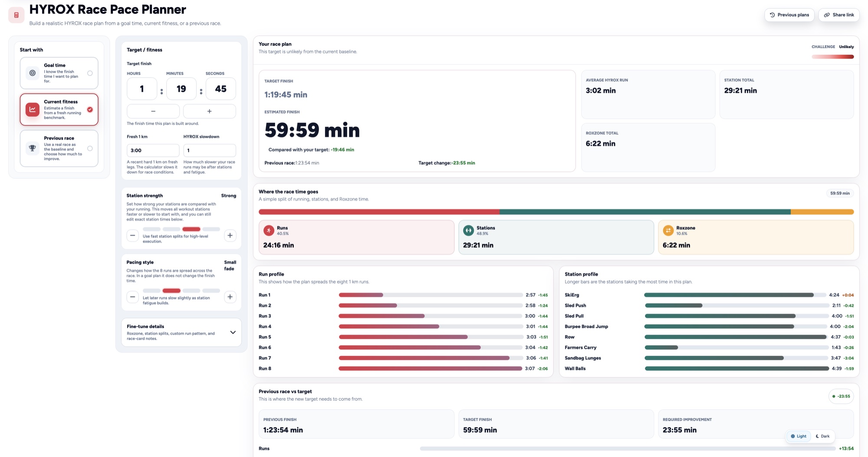Click the Stations dumbbell icon
This screenshot has height=457, width=868.
[x=468, y=230]
